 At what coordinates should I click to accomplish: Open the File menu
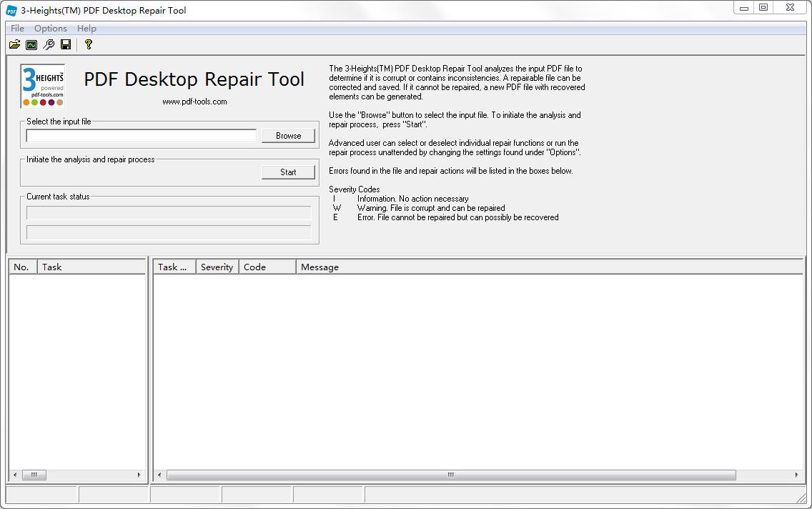point(17,29)
